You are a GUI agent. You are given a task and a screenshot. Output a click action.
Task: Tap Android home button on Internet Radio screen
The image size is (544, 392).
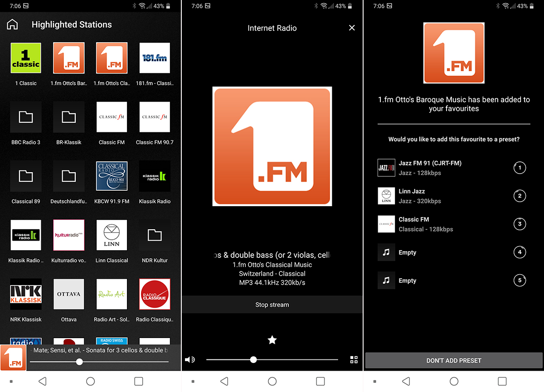click(x=272, y=381)
